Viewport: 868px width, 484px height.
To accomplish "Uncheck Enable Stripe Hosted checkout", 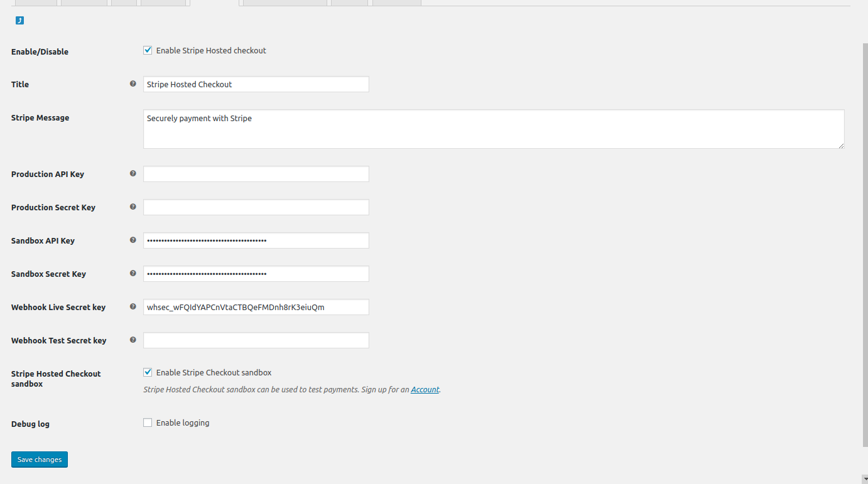I will coord(148,50).
